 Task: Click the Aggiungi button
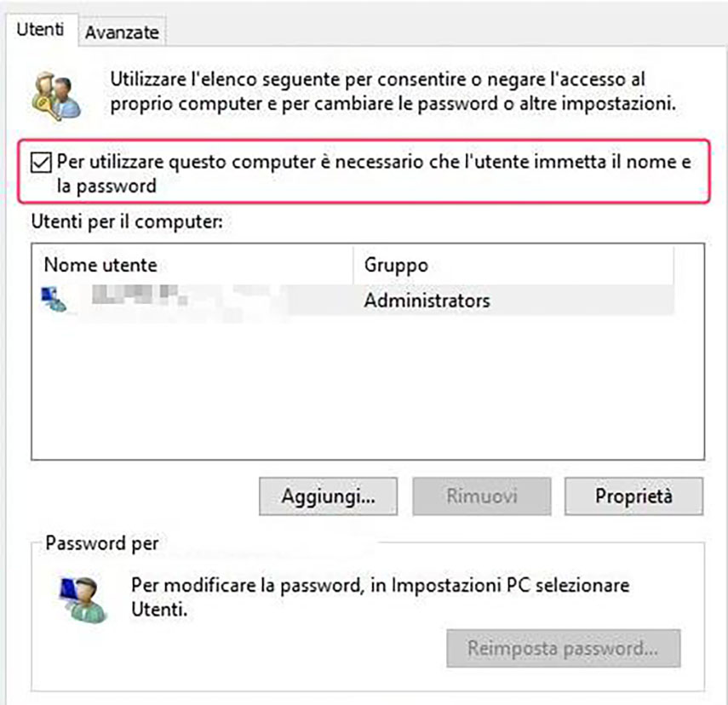coord(328,496)
